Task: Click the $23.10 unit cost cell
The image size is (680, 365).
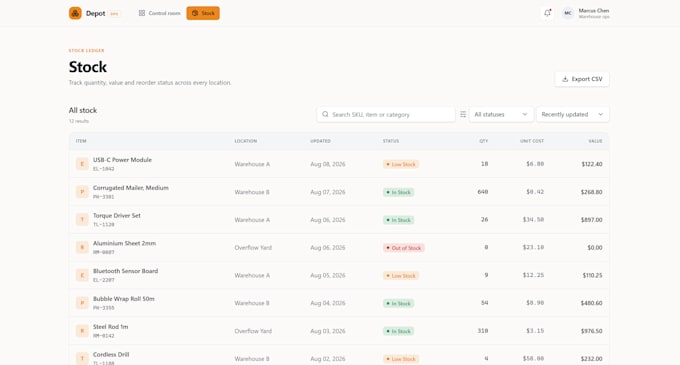Action: [533, 247]
